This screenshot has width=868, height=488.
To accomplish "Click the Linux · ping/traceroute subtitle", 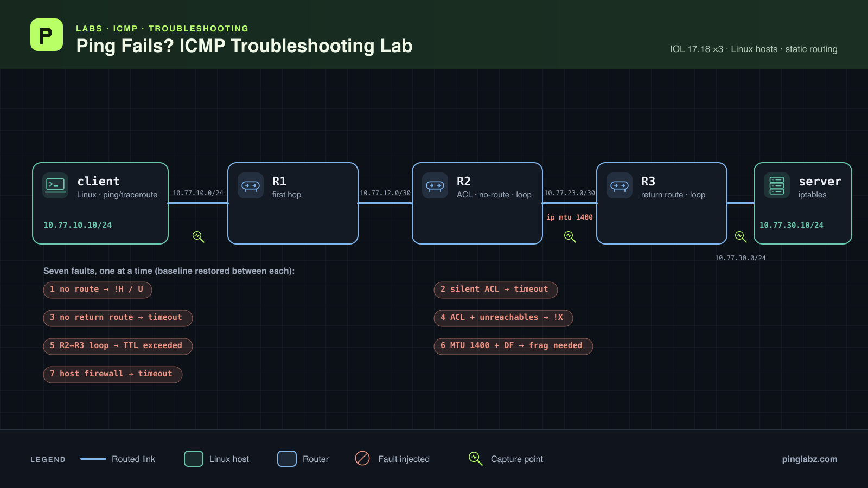I will tap(117, 195).
